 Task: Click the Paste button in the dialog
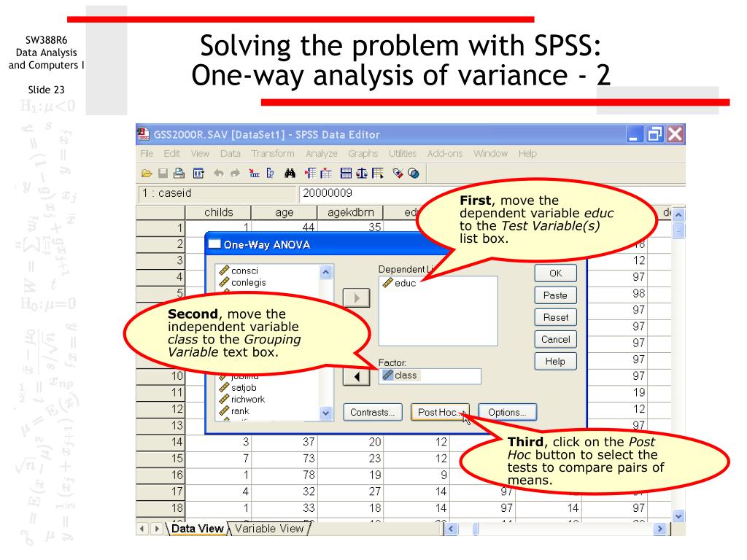coord(555,295)
